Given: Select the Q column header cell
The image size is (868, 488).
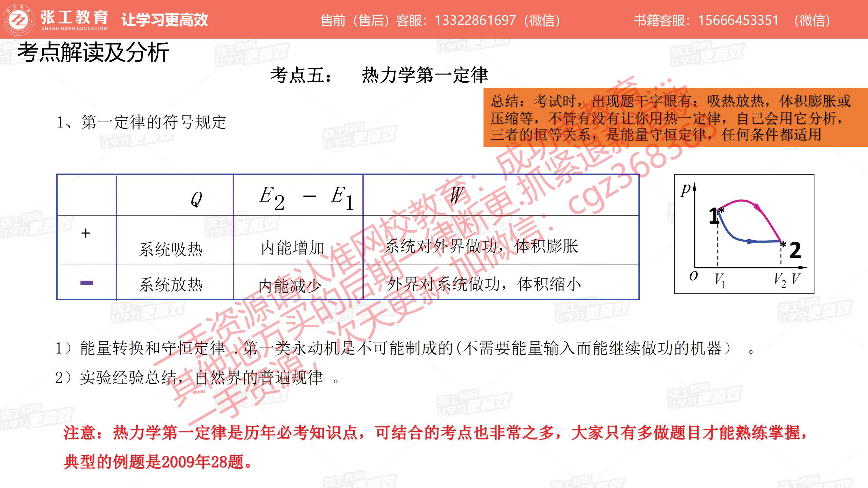Looking at the screenshot, I should [196, 199].
